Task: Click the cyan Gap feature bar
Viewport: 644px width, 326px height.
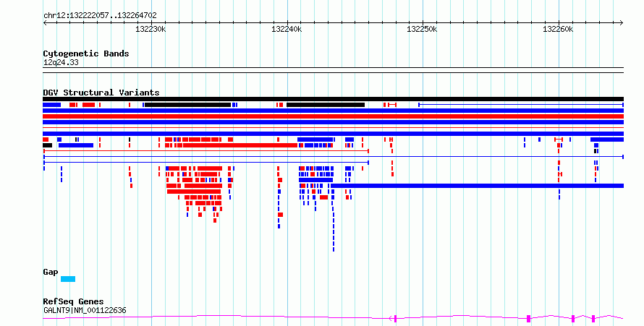Action: pyautogui.click(x=68, y=279)
